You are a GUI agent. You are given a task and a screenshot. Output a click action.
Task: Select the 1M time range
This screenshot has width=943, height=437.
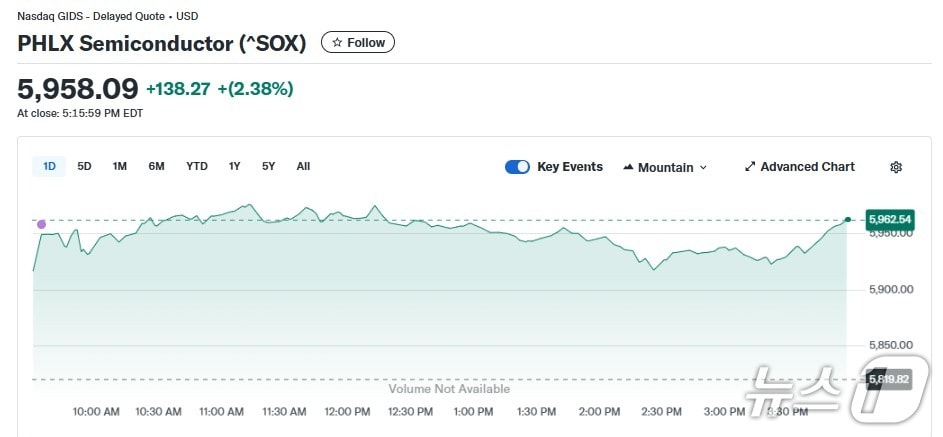click(120, 166)
